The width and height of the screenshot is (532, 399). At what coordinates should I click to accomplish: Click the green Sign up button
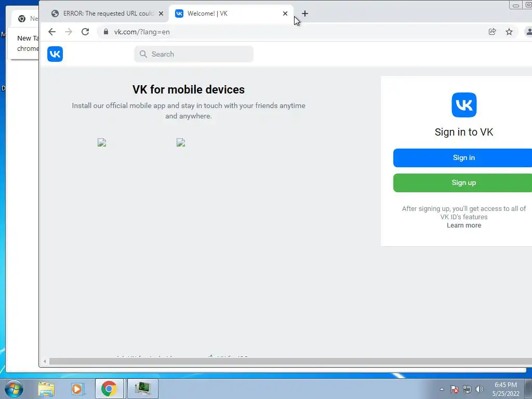pos(464,183)
